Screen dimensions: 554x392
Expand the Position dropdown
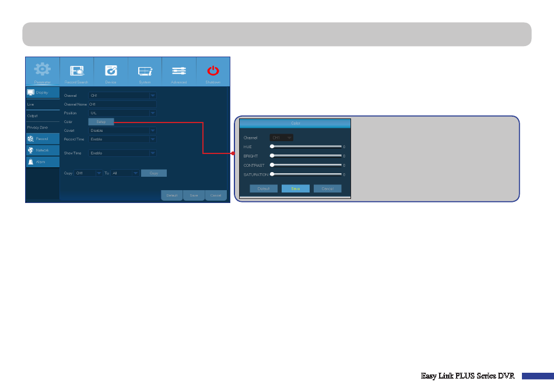(122, 113)
